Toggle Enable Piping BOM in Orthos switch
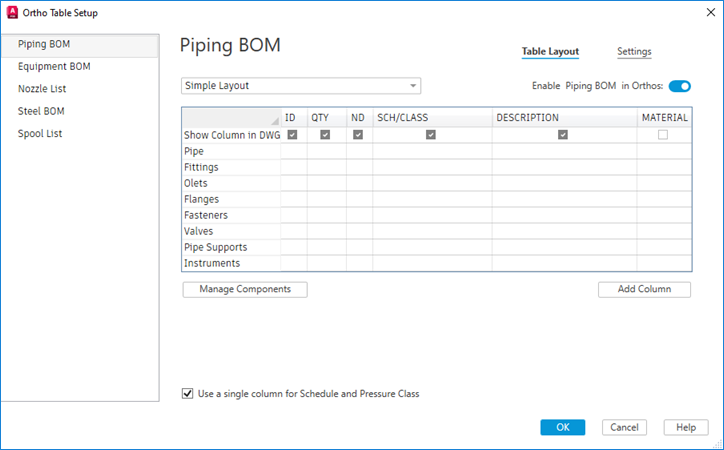724x450 pixels. pyautogui.click(x=679, y=86)
